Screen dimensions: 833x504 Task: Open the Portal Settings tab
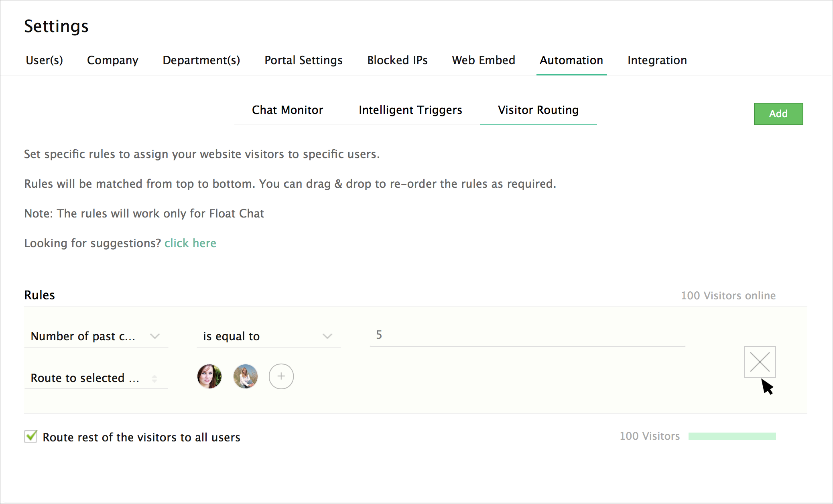pyautogui.click(x=303, y=60)
